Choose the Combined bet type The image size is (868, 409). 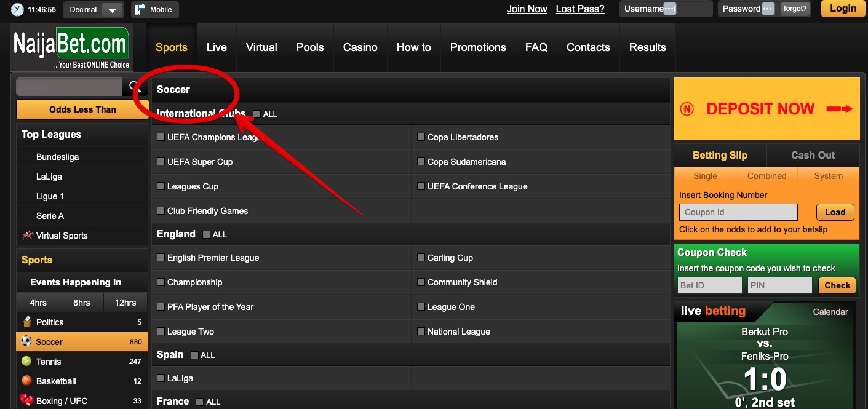(x=767, y=176)
